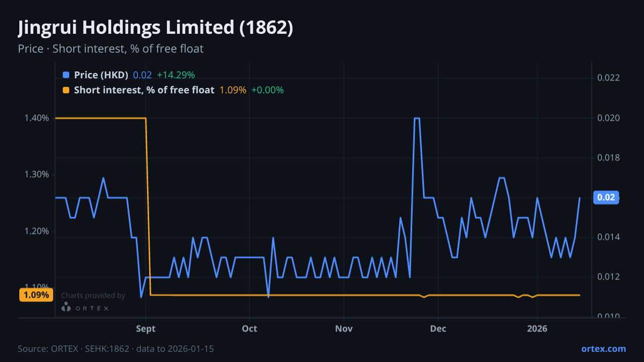The image size is (644, 362).
Task: Open the ortex.com link
Action: click(x=603, y=349)
